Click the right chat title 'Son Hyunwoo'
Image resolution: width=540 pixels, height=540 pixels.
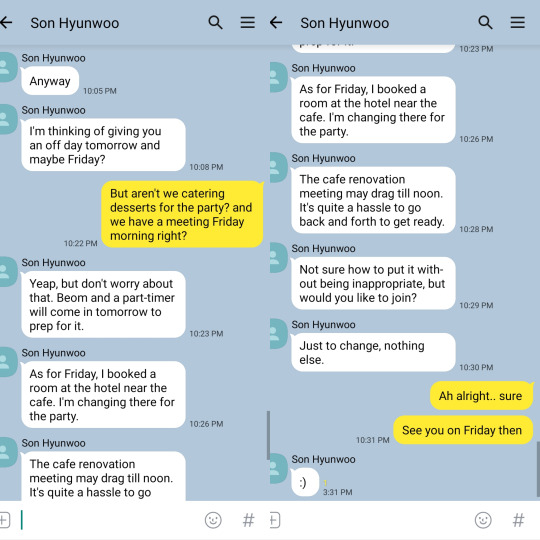click(345, 23)
